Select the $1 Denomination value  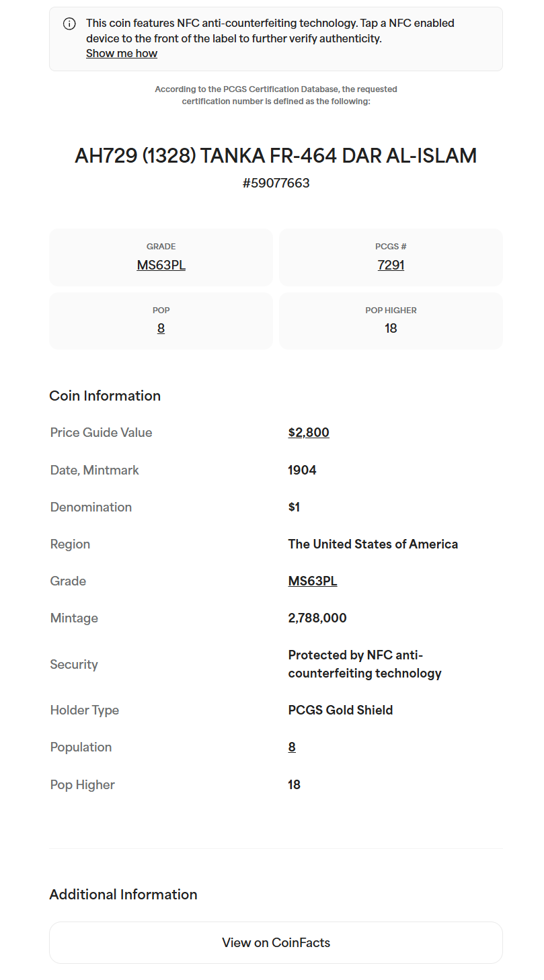pyautogui.click(x=294, y=507)
